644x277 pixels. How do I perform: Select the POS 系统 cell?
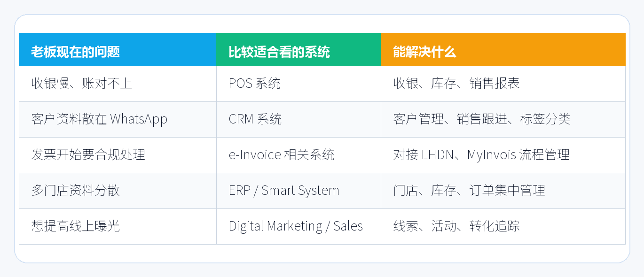[x=298, y=84]
